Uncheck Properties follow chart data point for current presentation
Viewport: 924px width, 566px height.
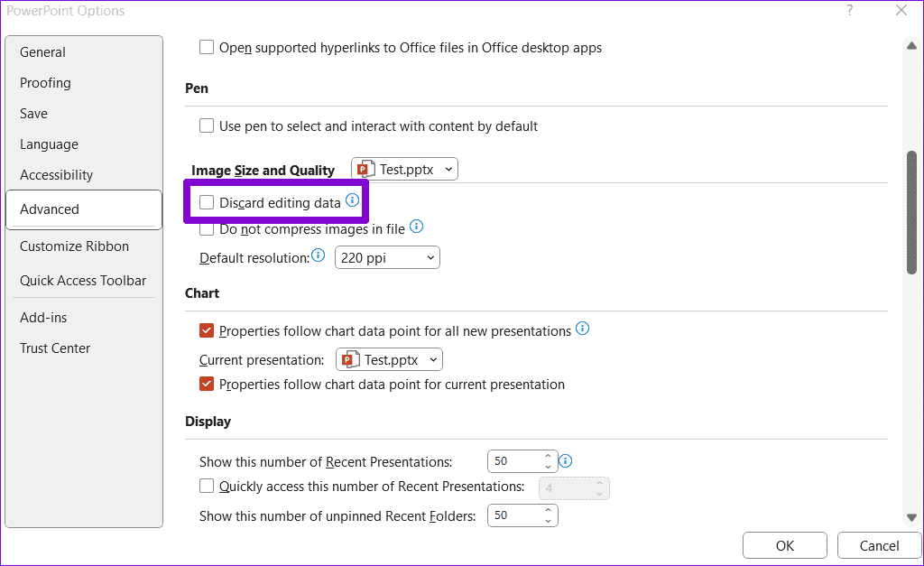207,385
